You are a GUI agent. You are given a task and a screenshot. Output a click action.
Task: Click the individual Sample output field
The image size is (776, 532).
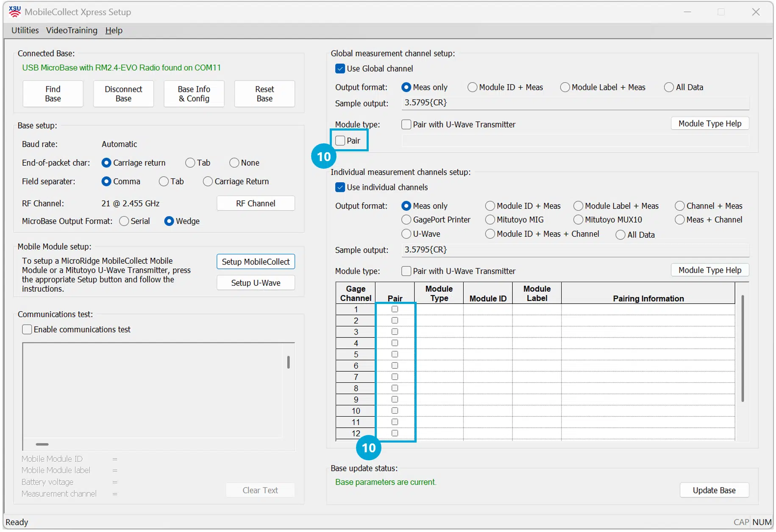[575, 250]
